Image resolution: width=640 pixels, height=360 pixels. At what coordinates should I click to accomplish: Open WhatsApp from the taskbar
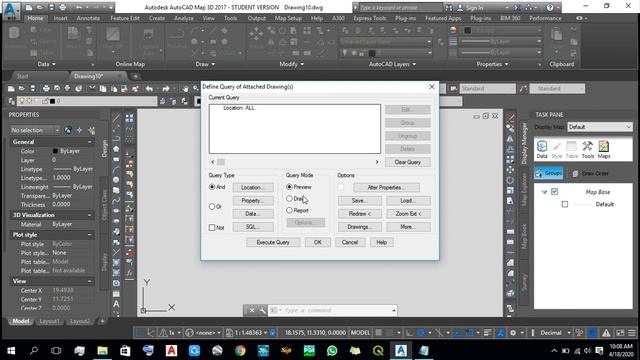[332, 351]
